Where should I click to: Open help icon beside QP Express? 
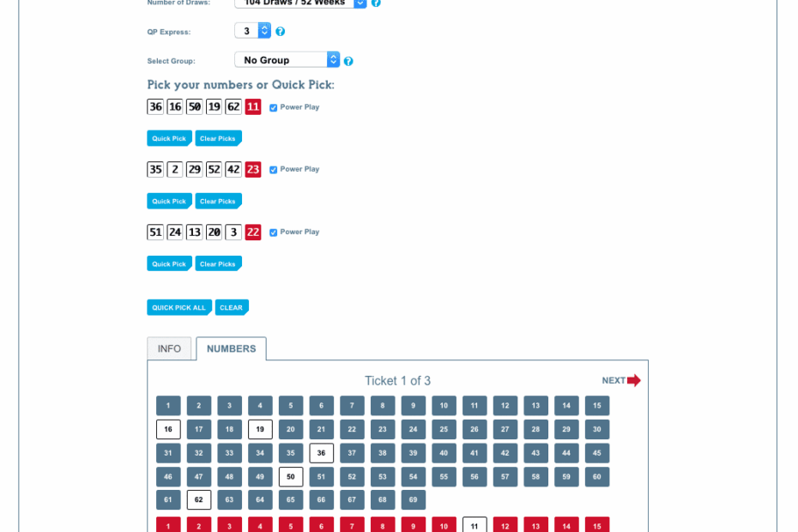[280, 32]
